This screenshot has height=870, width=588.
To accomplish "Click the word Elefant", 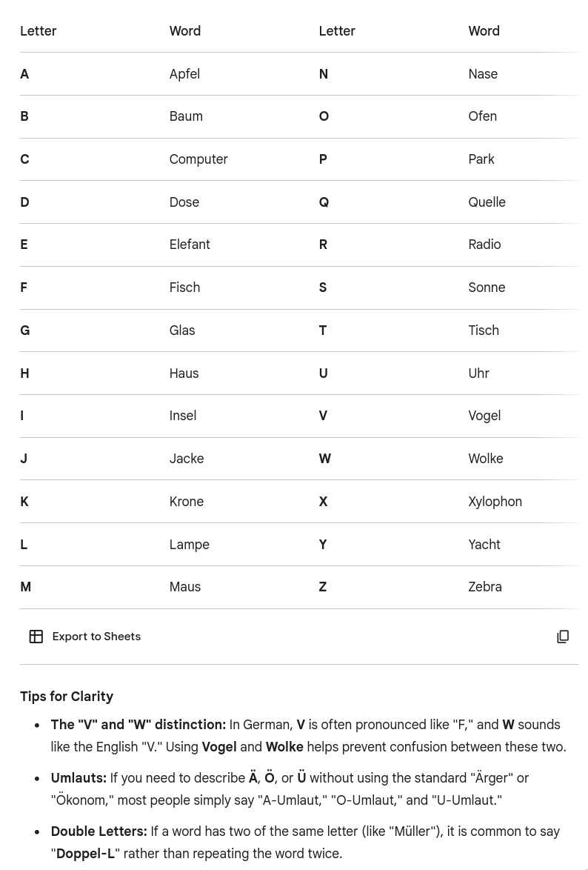I will (x=190, y=245).
